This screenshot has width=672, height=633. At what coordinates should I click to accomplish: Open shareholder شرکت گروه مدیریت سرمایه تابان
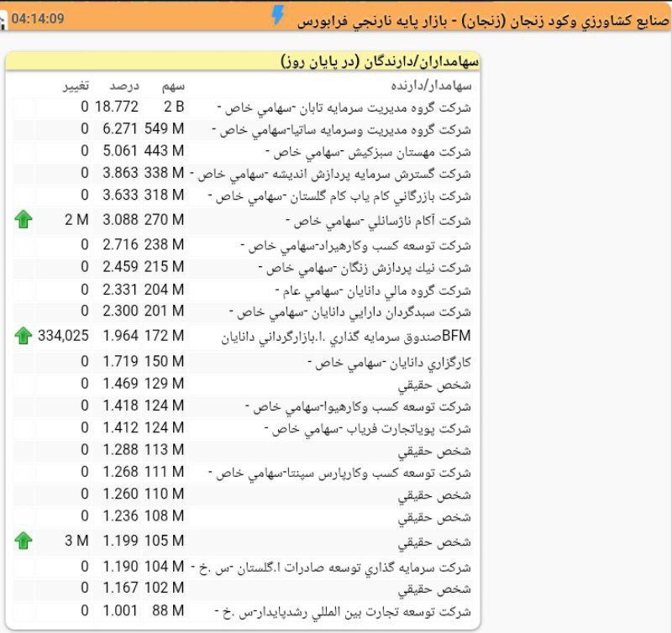click(344, 107)
